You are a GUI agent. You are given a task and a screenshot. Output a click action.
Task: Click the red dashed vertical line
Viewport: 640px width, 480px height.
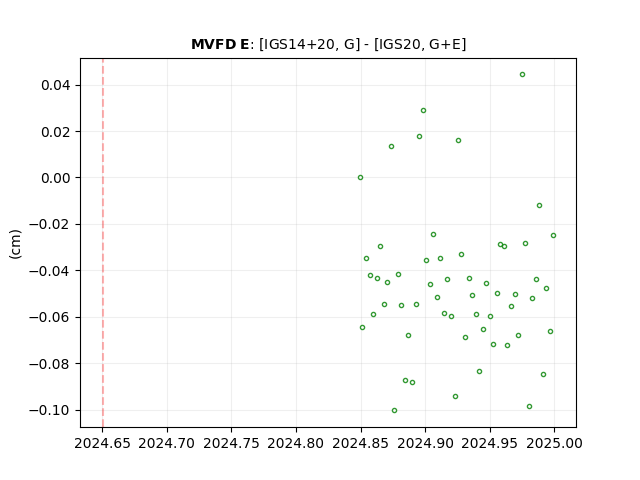tap(103, 243)
